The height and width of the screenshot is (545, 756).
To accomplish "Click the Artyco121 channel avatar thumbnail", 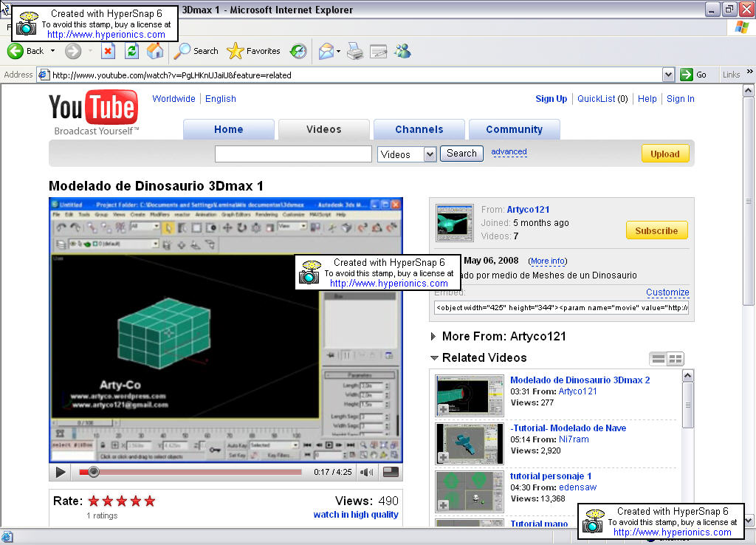I will coord(455,223).
